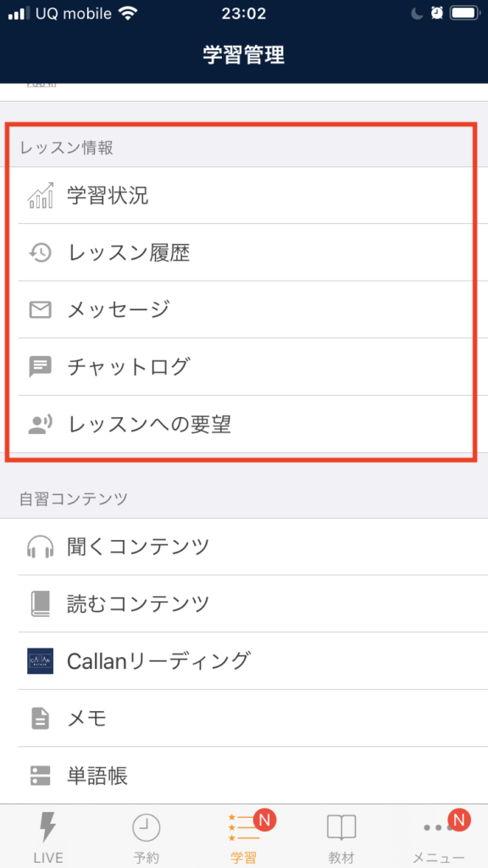Open the 教材 tab
Screen dimensions: 488x868
[x=341, y=837]
